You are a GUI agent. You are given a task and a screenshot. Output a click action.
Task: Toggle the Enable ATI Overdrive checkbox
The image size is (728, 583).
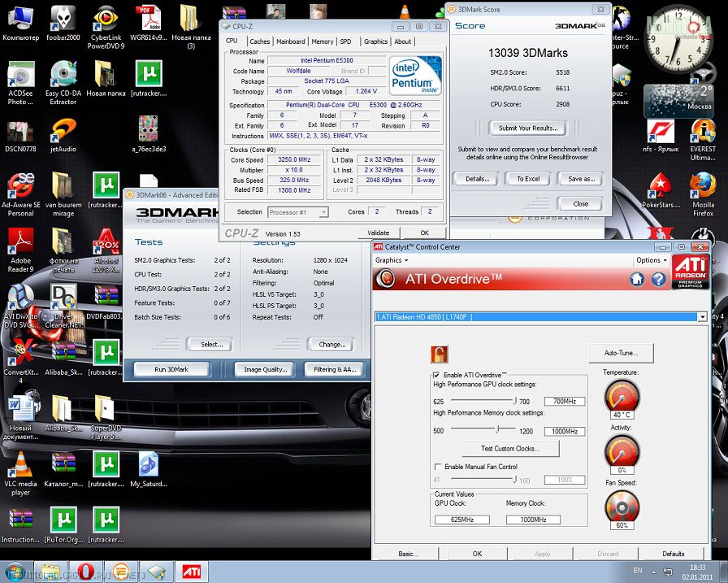point(436,375)
